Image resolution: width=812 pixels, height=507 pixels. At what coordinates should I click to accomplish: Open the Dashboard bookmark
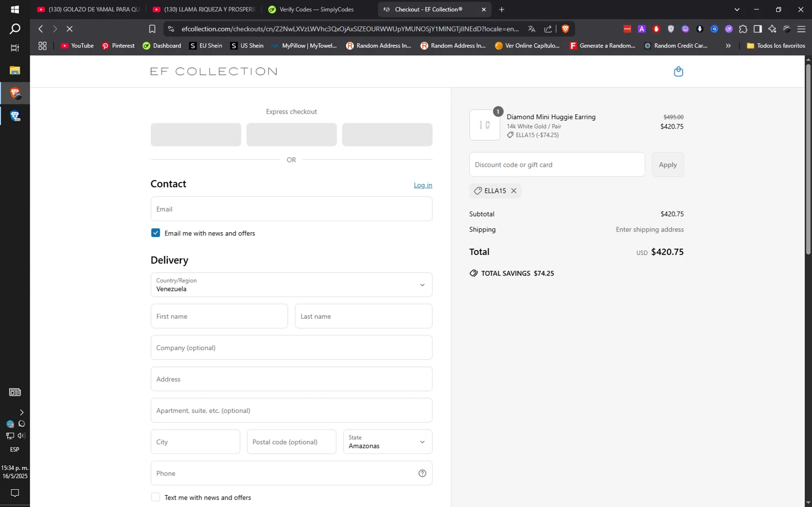[x=162, y=46]
